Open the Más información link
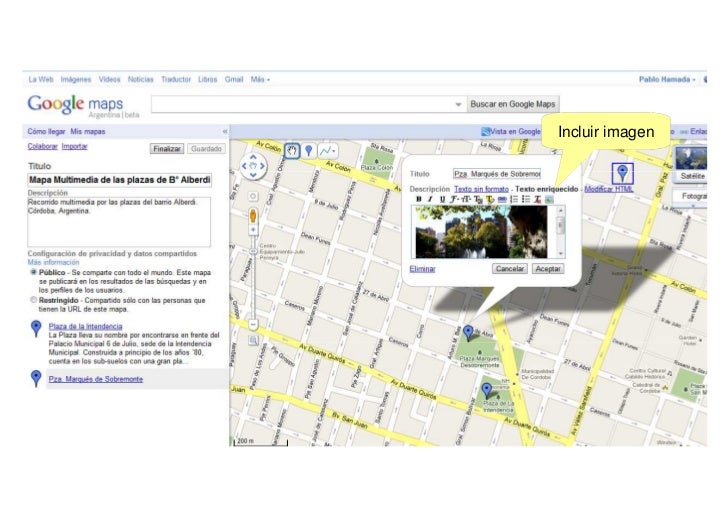 53,262
